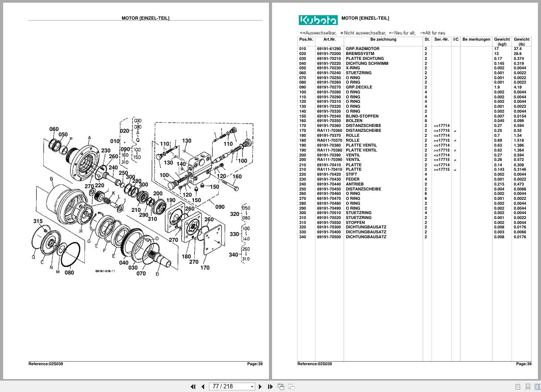This screenshot has width=541, height=392.
Task: Select the BREMSSYSTM row name
Action: pyautogui.click(x=360, y=54)
